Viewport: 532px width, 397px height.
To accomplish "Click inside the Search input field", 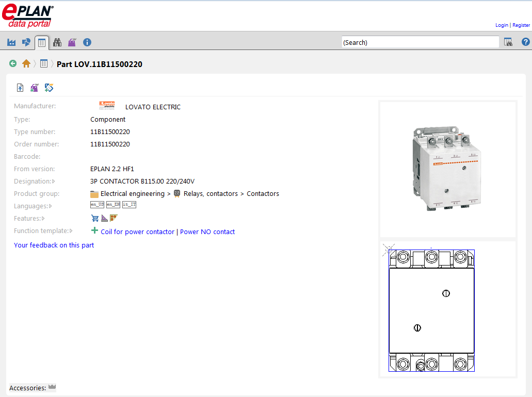I will coord(420,42).
